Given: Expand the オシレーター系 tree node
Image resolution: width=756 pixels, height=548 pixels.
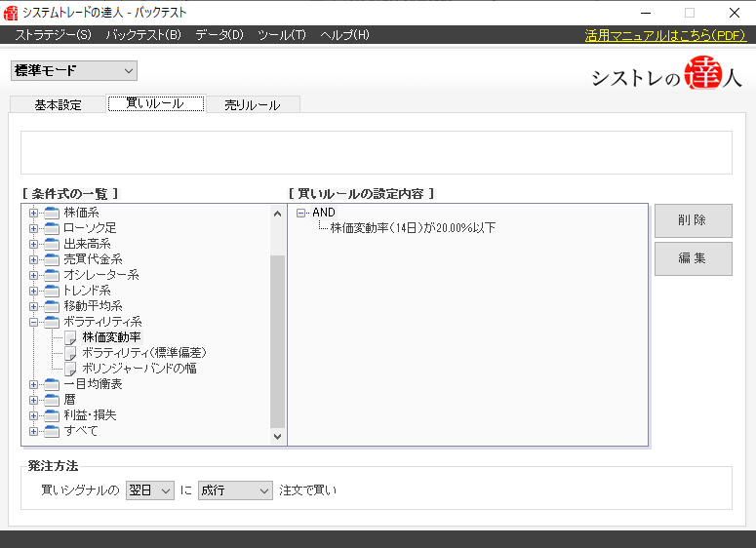Looking at the screenshot, I should pos(33,275).
